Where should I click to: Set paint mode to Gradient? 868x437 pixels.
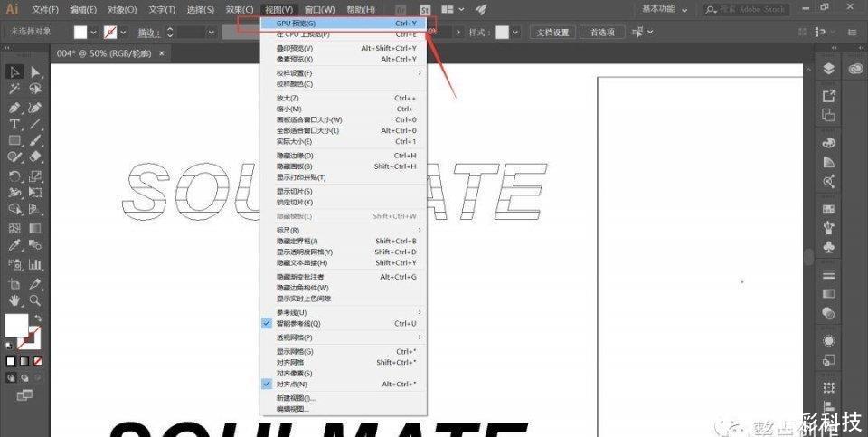pos(24,361)
